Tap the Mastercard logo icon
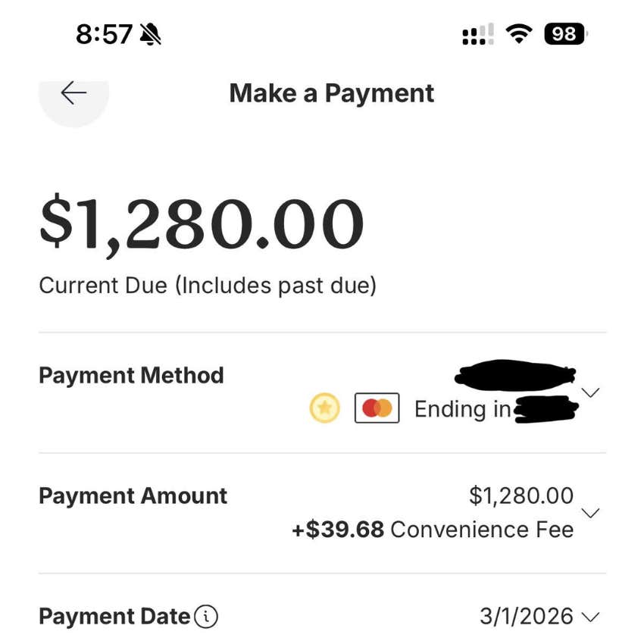The image size is (644, 644). (377, 408)
